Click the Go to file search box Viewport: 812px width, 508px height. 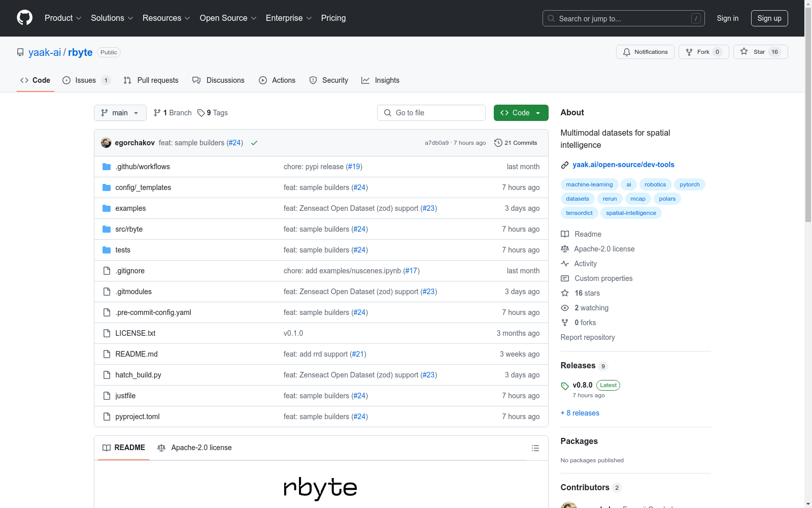pos(431,113)
